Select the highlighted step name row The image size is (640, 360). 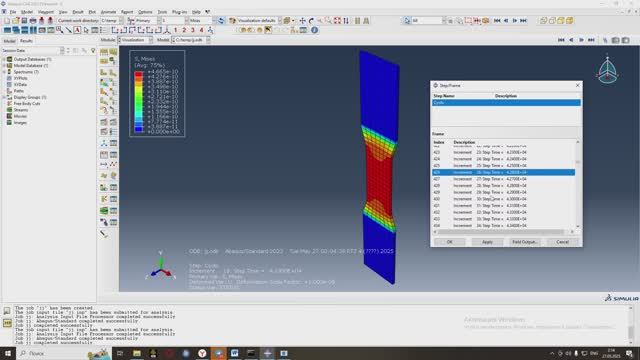pyautogui.click(x=506, y=102)
